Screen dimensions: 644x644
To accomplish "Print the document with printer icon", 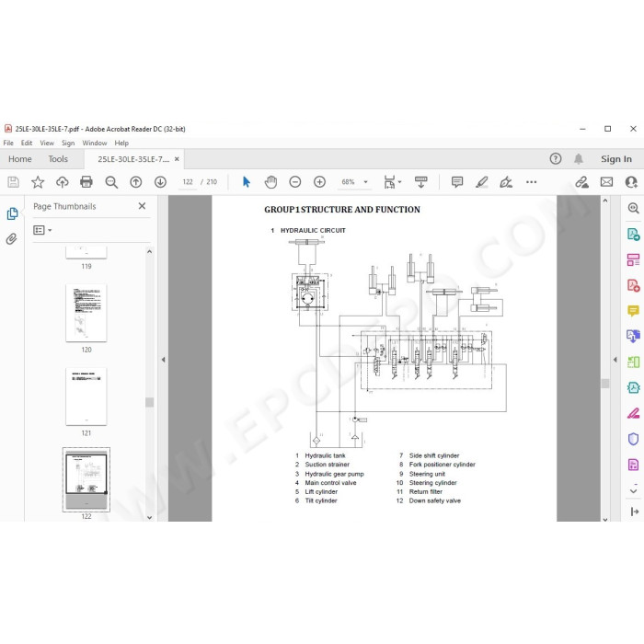I will point(86,181).
